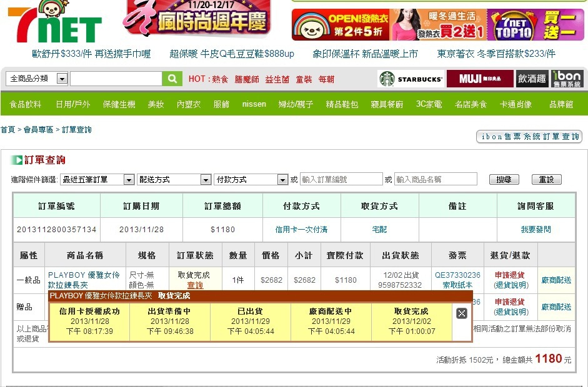588x387 pixels.
Task: Click tracking number 9598752332
Action: [x=400, y=285]
